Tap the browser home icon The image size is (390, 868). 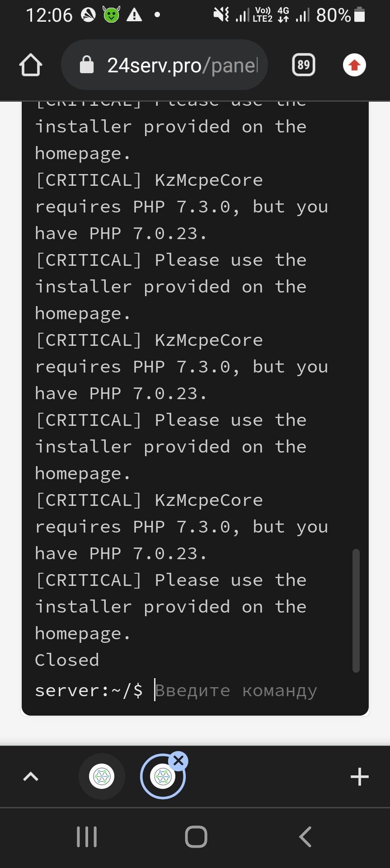(x=31, y=65)
